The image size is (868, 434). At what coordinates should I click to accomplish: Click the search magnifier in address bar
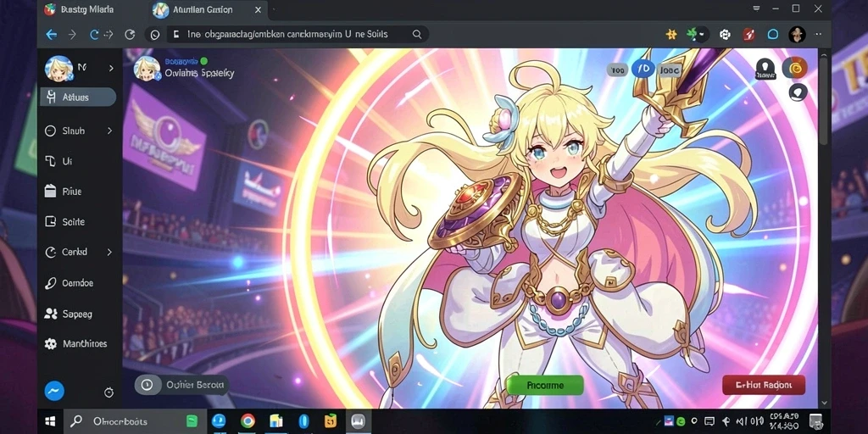point(417,34)
